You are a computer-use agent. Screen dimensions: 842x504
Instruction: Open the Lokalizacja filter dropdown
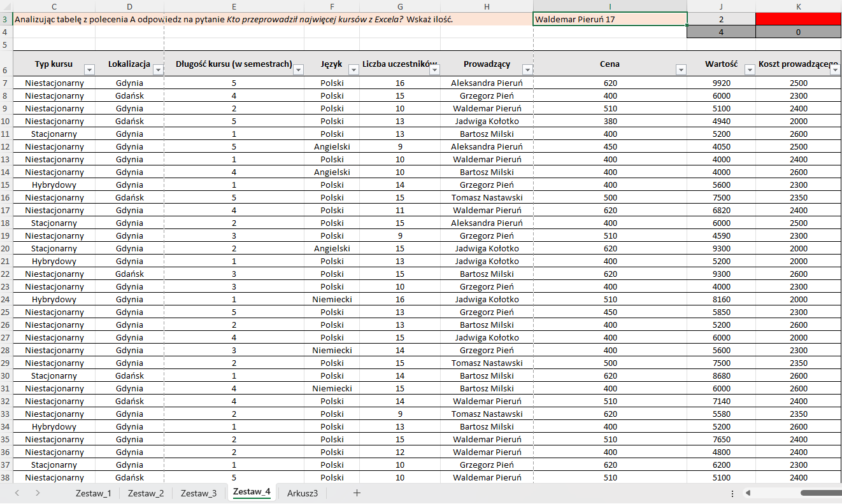(158, 70)
